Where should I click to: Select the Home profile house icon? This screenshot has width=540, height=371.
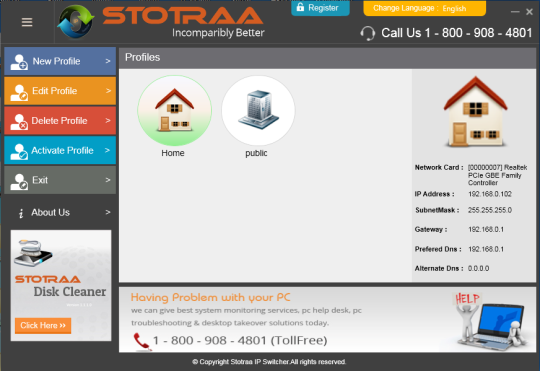[175, 111]
